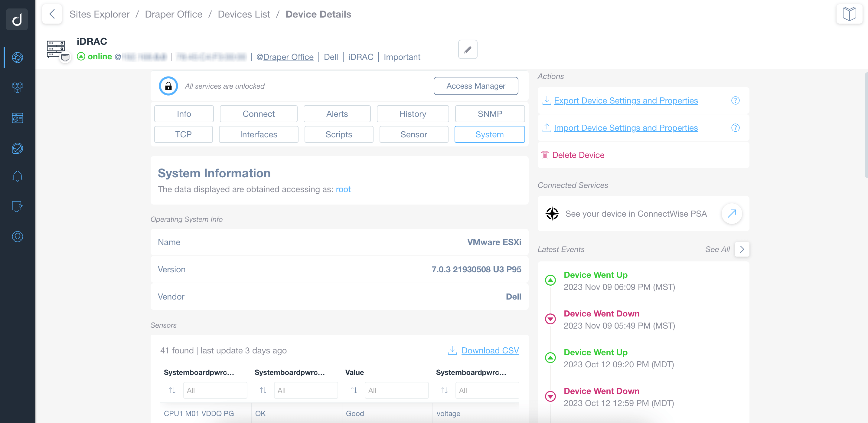This screenshot has width=868, height=423.
Task: Open the Connect tab
Action: tap(259, 114)
